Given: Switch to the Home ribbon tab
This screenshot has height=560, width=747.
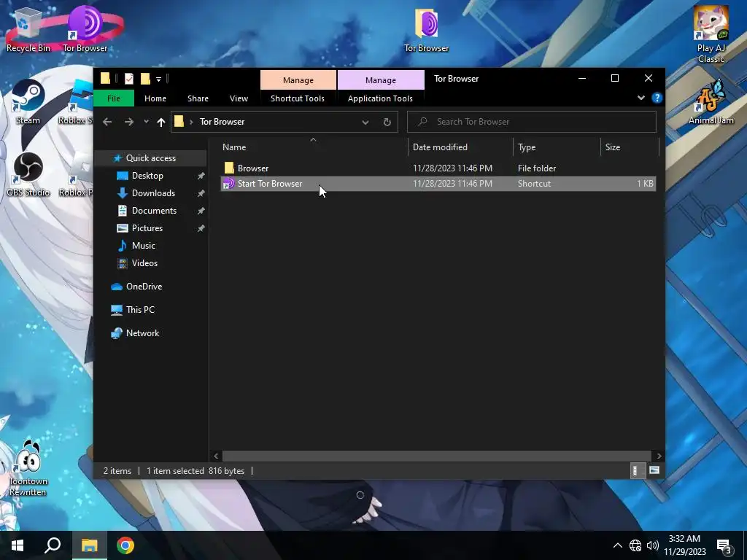Looking at the screenshot, I should click(155, 98).
